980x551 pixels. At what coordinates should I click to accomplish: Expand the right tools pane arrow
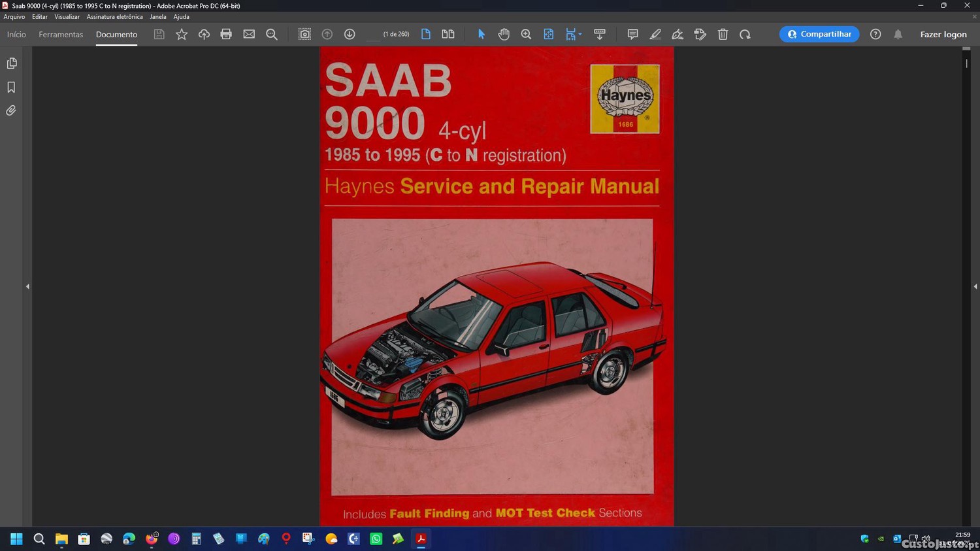975,286
